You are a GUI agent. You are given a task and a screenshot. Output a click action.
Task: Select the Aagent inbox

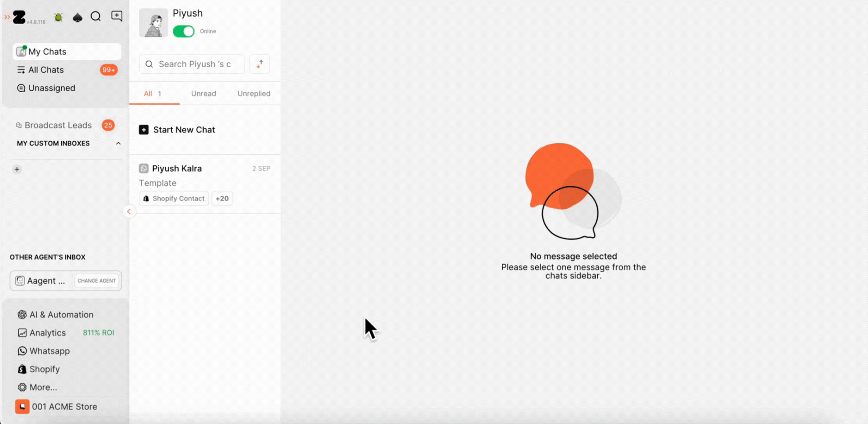(41, 281)
